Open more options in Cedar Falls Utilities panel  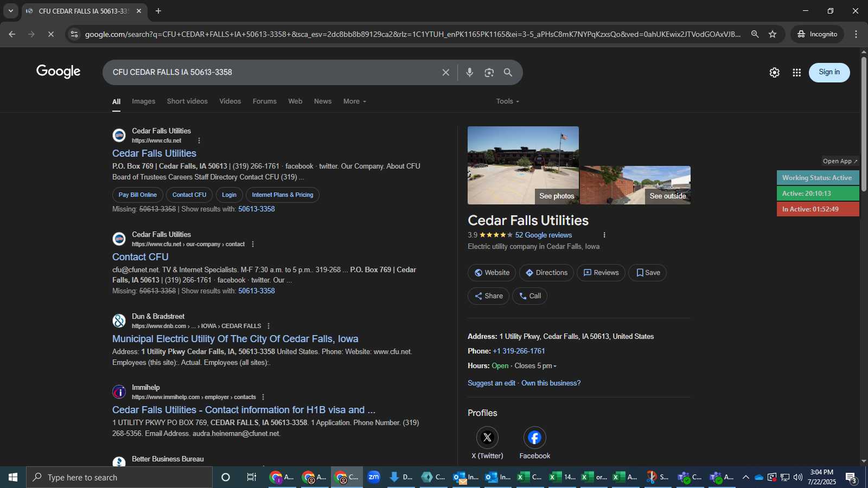604,235
